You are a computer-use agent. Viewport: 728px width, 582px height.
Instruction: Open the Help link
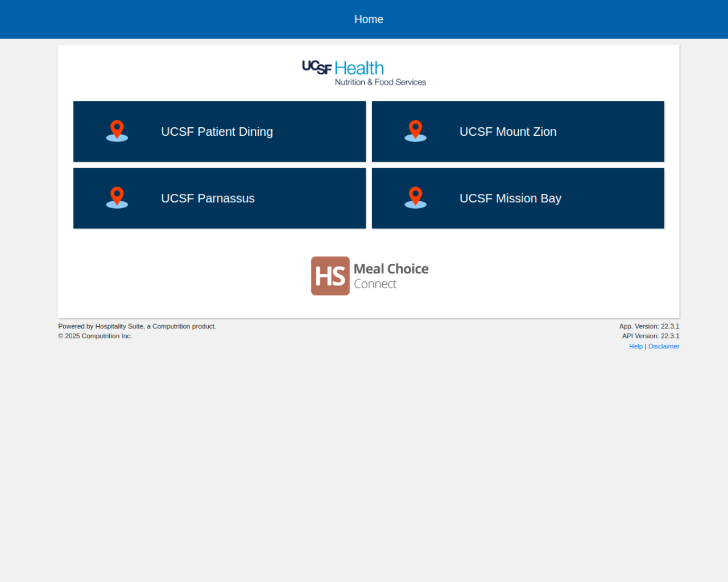click(636, 346)
